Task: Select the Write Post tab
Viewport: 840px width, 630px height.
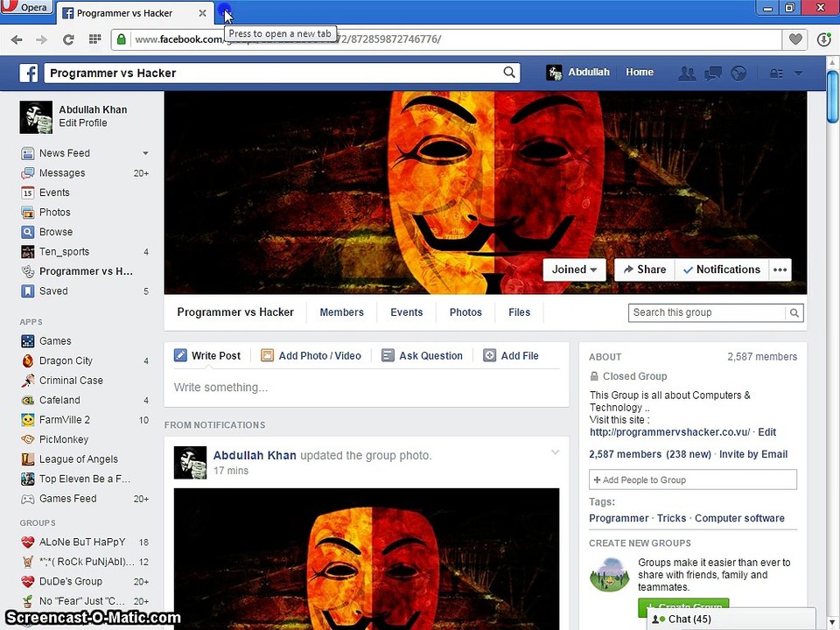Action: point(207,356)
